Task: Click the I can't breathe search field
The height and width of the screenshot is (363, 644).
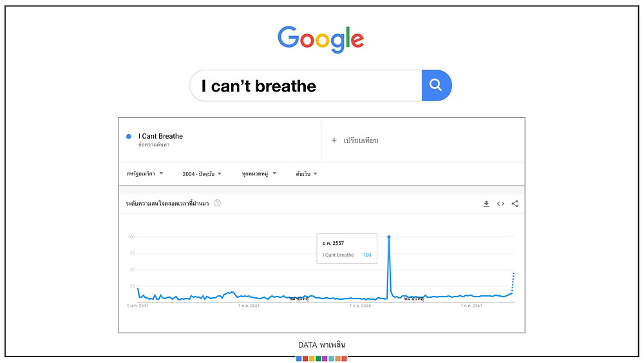Action: click(x=306, y=86)
